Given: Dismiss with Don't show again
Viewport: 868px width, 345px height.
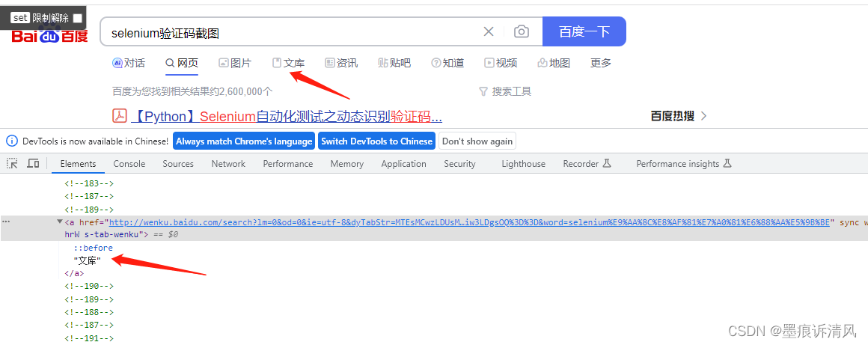Looking at the screenshot, I should [477, 141].
